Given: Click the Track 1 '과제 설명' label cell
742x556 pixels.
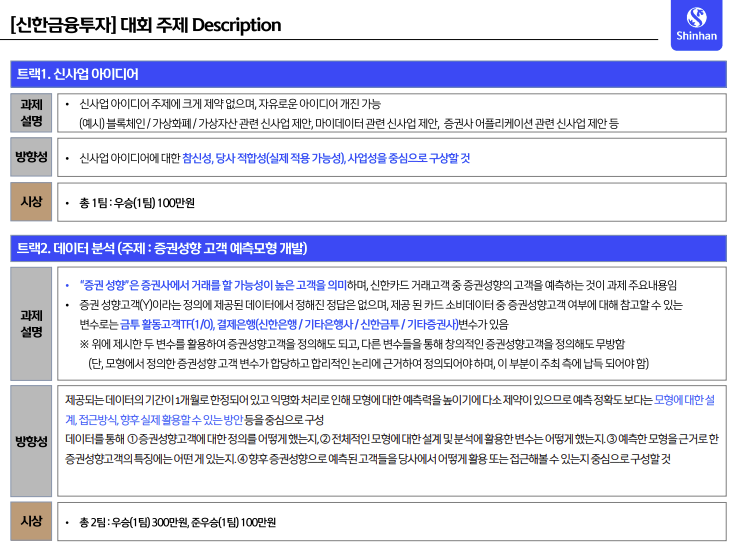Looking at the screenshot, I should click(31, 113).
